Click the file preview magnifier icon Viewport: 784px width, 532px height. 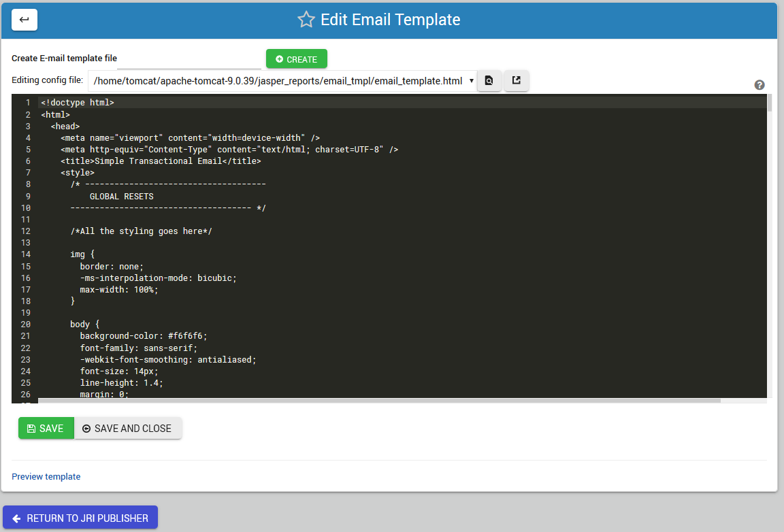489,80
